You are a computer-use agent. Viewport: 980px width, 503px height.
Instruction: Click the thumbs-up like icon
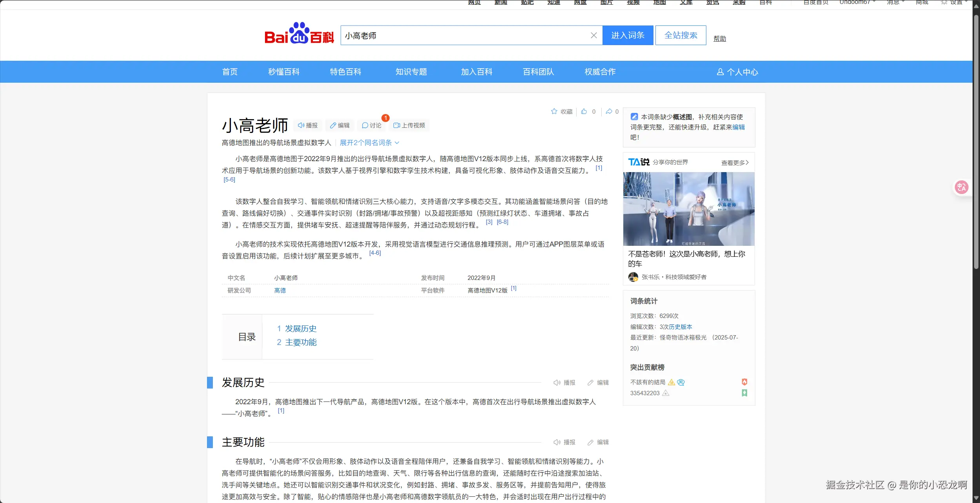[x=584, y=112]
